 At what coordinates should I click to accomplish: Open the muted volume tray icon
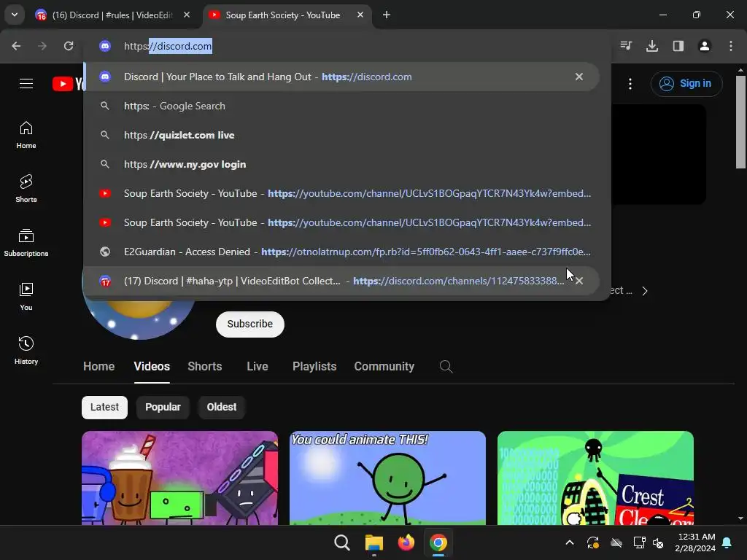659,542
